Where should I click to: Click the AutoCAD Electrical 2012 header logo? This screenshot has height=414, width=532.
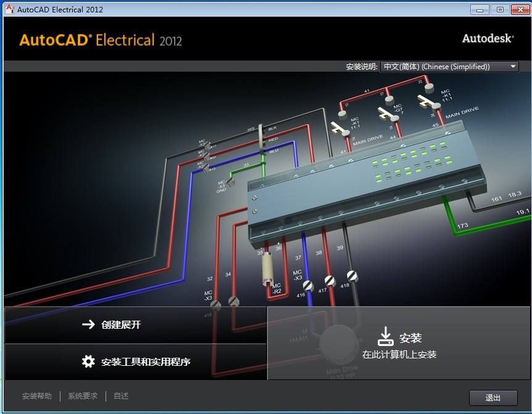(101, 40)
